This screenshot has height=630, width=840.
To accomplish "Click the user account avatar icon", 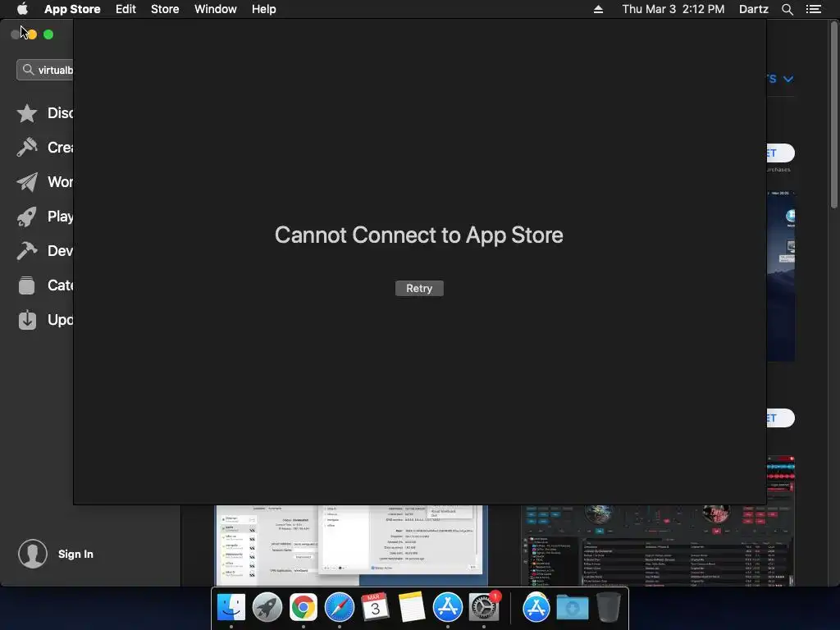I will point(33,554).
